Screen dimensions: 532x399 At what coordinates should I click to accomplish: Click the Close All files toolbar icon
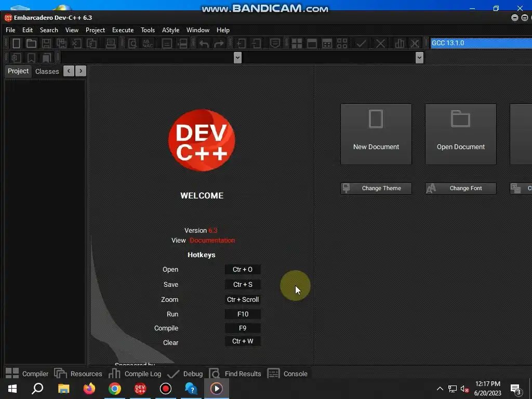tap(92, 43)
